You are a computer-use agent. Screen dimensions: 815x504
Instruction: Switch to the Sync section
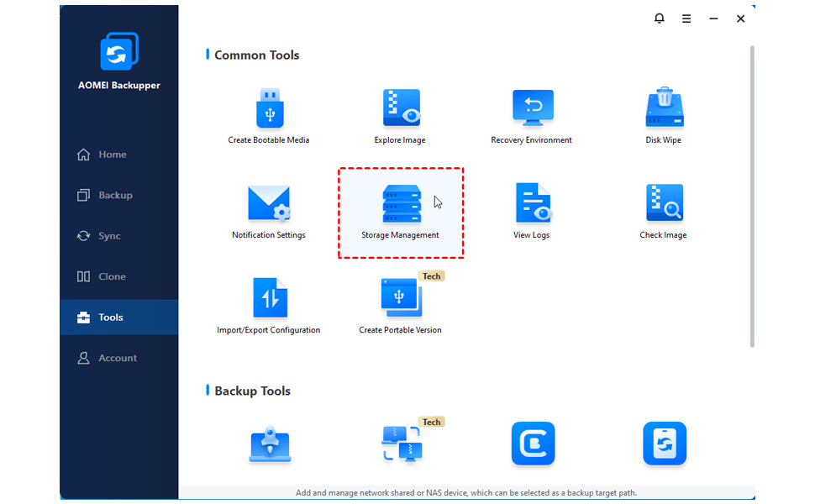[x=119, y=236]
